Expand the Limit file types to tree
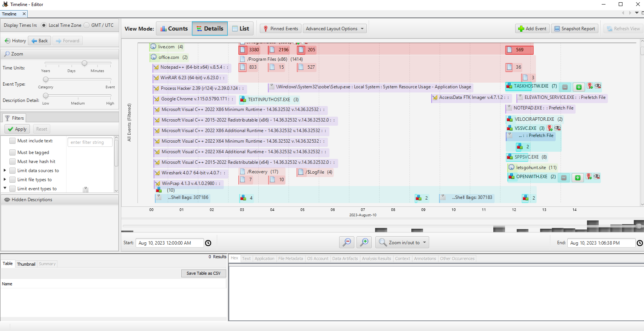The image size is (644, 331). click(5, 180)
